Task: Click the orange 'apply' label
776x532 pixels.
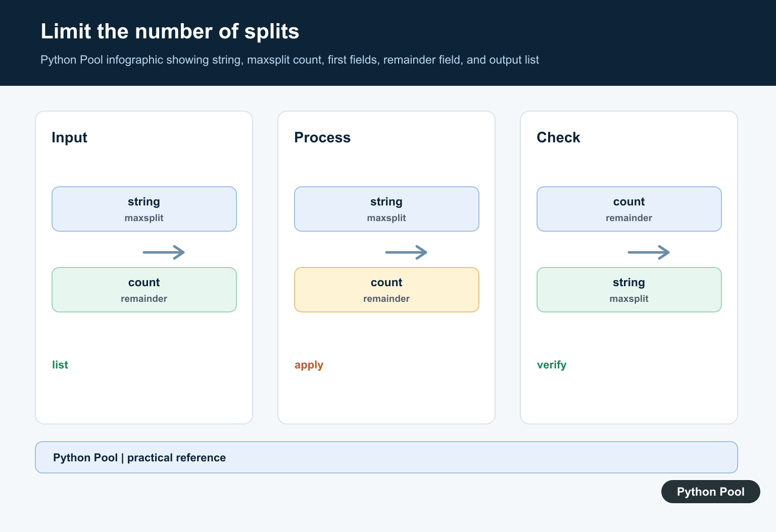Action: 309,365
